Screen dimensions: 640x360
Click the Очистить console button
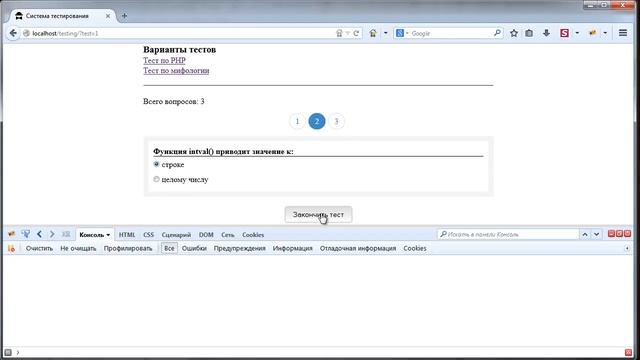pyautogui.click(x=39, y=248)
